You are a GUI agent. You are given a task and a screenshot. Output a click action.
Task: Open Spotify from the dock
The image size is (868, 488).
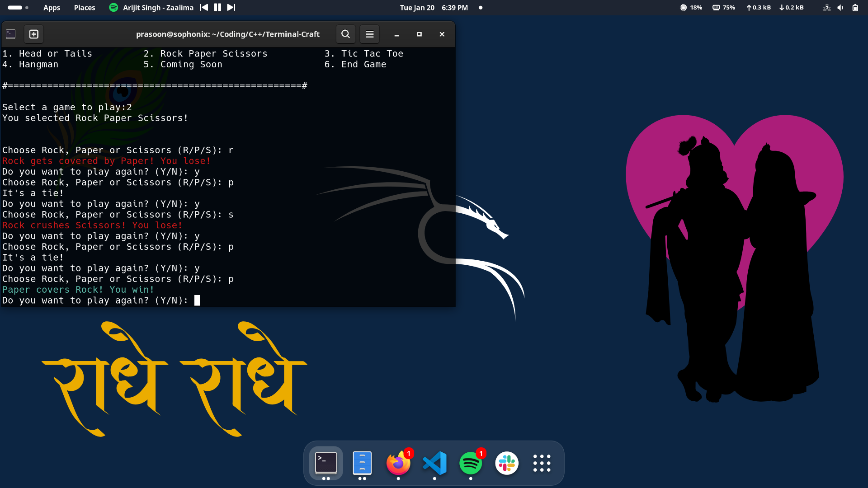(471, 463)
